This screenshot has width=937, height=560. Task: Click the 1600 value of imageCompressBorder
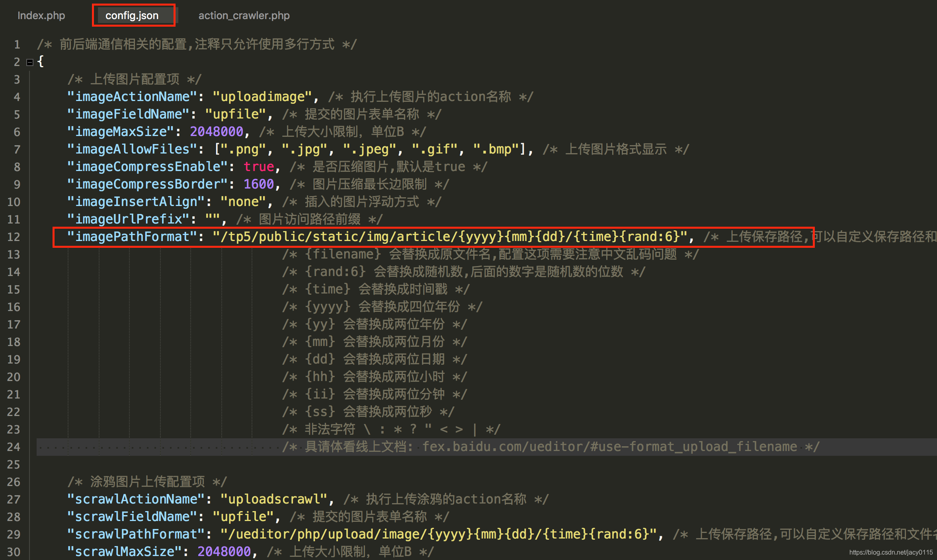[259, 184]
